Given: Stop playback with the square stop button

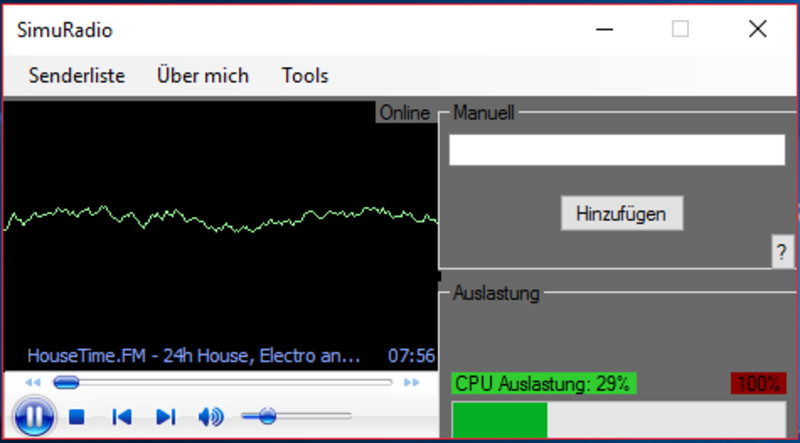Looking at the screenshot, I should [x=77, y=417].
